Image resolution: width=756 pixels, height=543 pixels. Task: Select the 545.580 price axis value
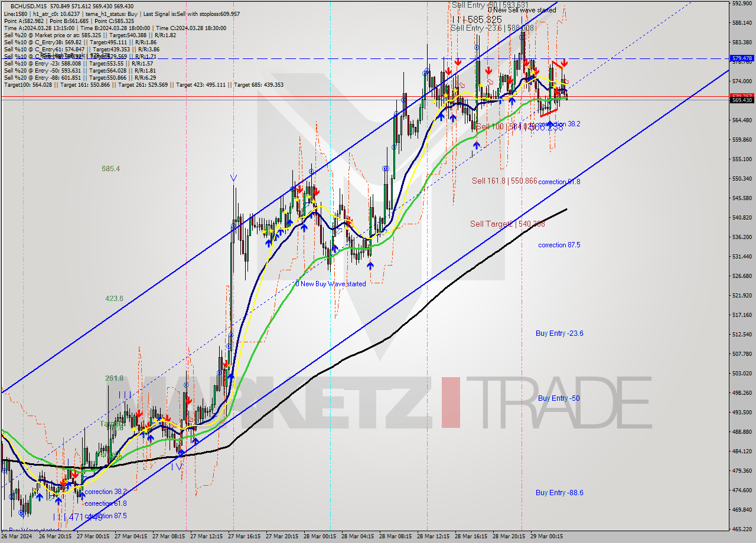pos(742,198)
